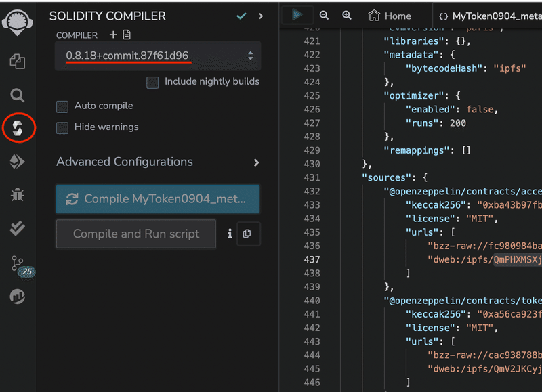The width and height of the screenshot is (542, 392).
Task: Enable the Auto compile checkbox
Action: (62, 106)
